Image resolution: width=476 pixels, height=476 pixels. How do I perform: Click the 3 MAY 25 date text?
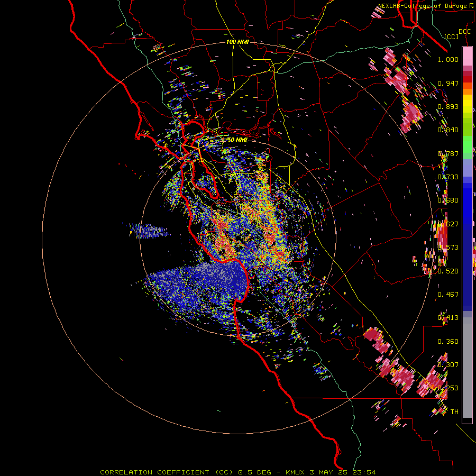coord(328,472)
